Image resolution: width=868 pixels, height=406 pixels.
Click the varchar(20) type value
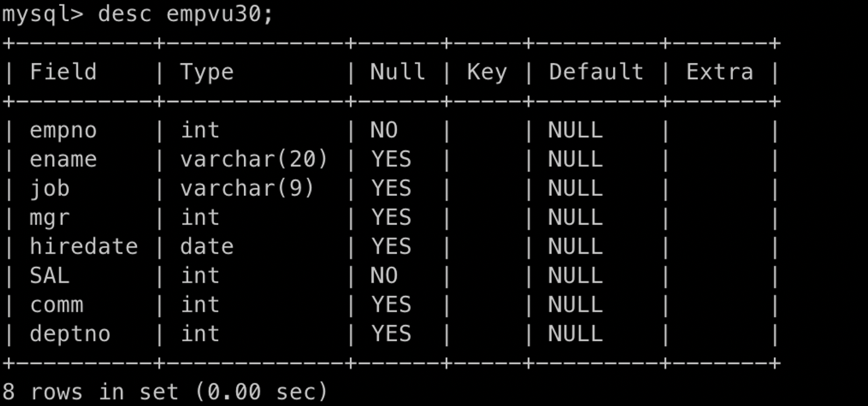click(x=254, y=159)
